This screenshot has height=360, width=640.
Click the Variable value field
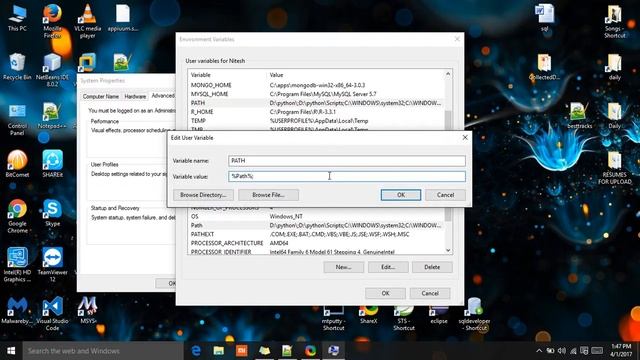[347, 176]
